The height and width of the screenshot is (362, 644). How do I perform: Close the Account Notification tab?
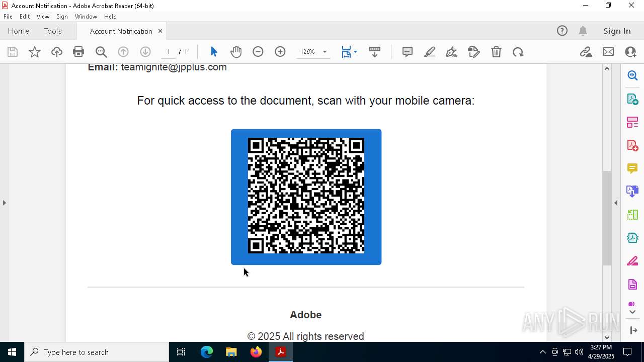160,31
